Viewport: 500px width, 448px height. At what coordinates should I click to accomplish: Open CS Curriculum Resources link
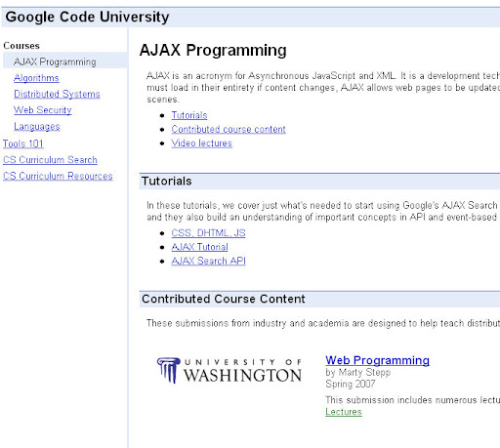tap(58, 176)
